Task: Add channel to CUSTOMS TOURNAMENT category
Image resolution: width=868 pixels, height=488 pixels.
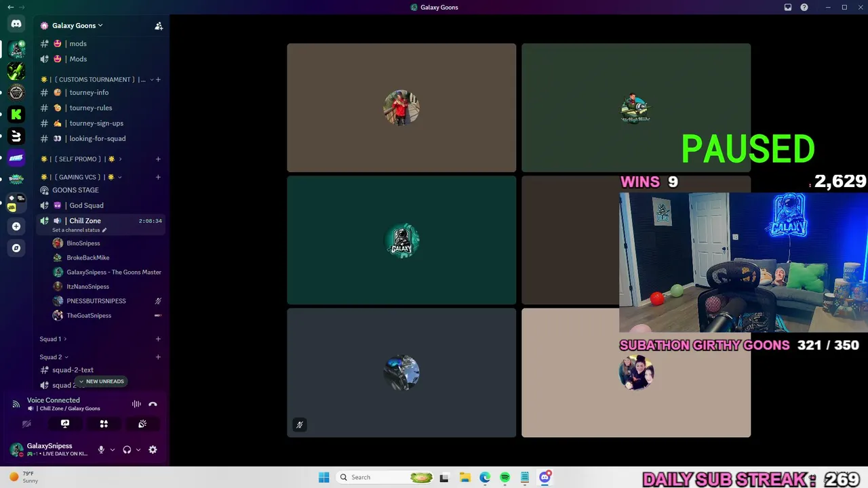Action: coord(158,79)
